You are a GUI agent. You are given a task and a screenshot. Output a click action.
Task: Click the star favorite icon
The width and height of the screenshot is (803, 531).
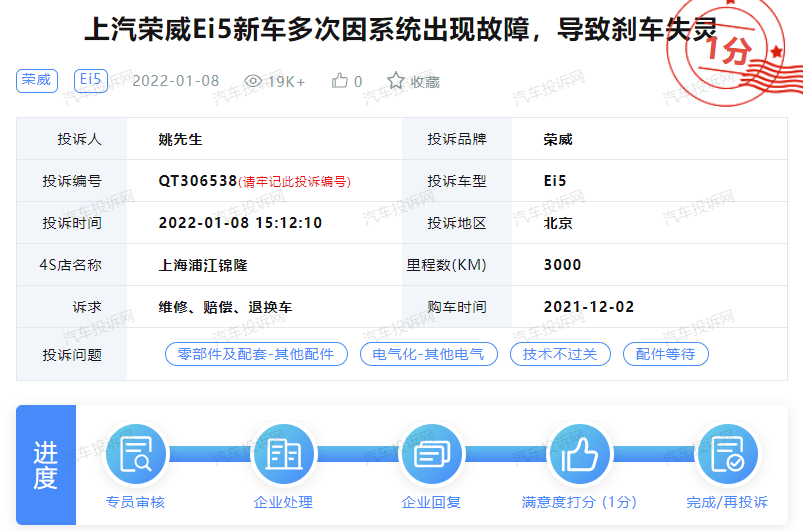pos(396,80)
